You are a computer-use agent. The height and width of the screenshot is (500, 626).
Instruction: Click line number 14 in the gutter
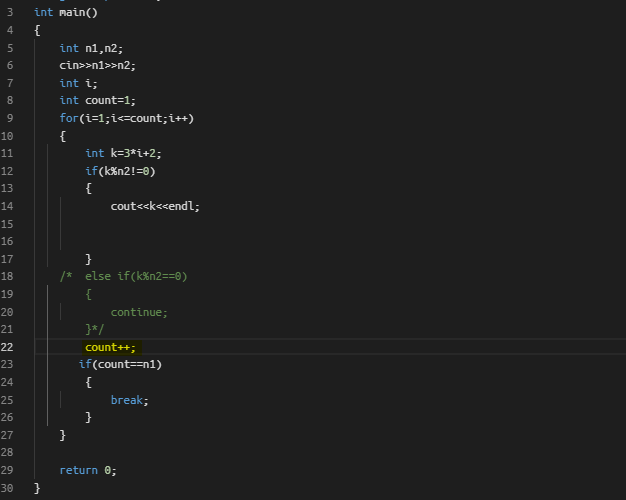pyautogui.click(x=7, y=206)
